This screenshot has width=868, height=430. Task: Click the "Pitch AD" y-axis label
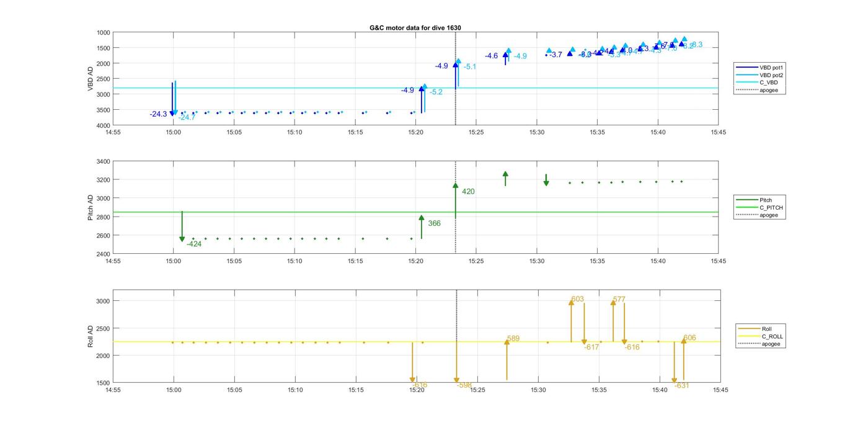pyautogui.click(x=90, y=208)
